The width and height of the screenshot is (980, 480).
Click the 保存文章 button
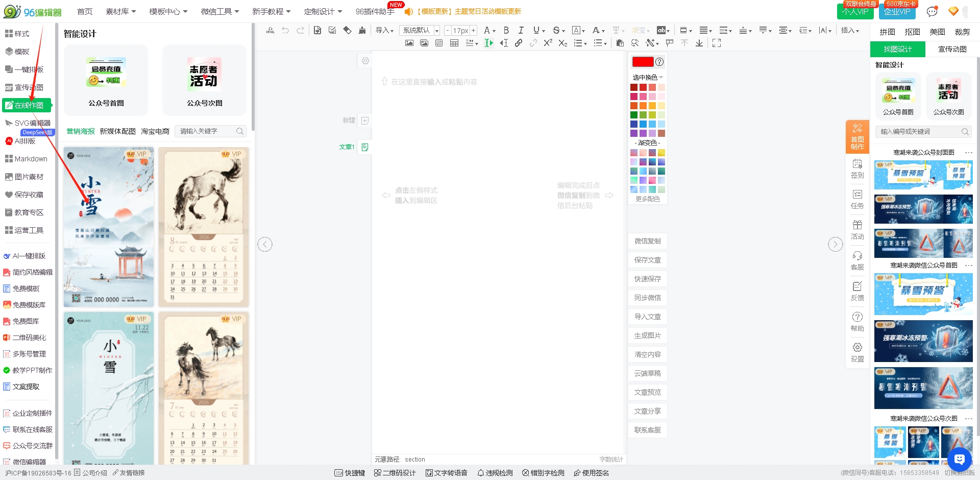click(x=647, y=260)
